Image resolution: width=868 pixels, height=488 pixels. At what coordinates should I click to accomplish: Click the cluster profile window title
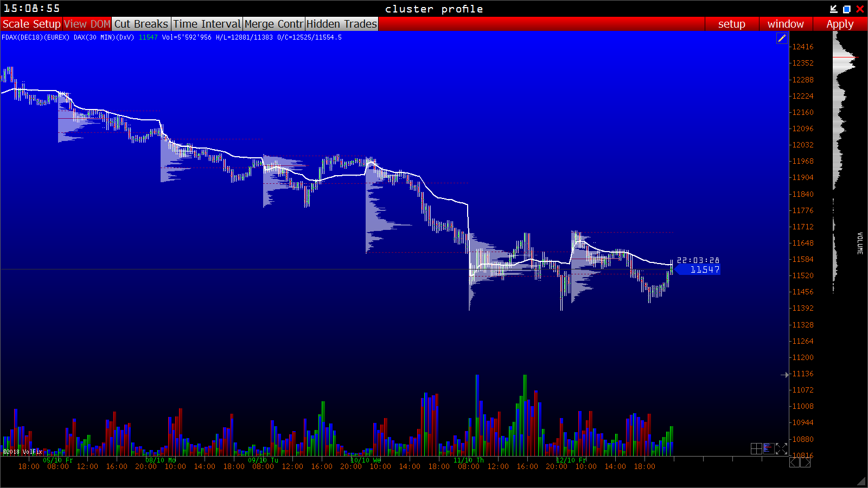tap(434, 9)
